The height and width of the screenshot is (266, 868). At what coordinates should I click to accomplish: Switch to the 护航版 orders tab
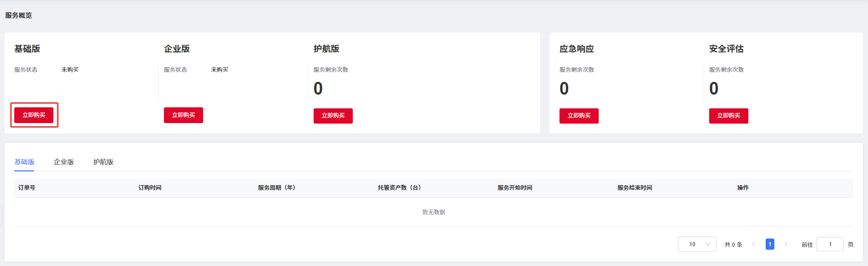tap(103, 162)
